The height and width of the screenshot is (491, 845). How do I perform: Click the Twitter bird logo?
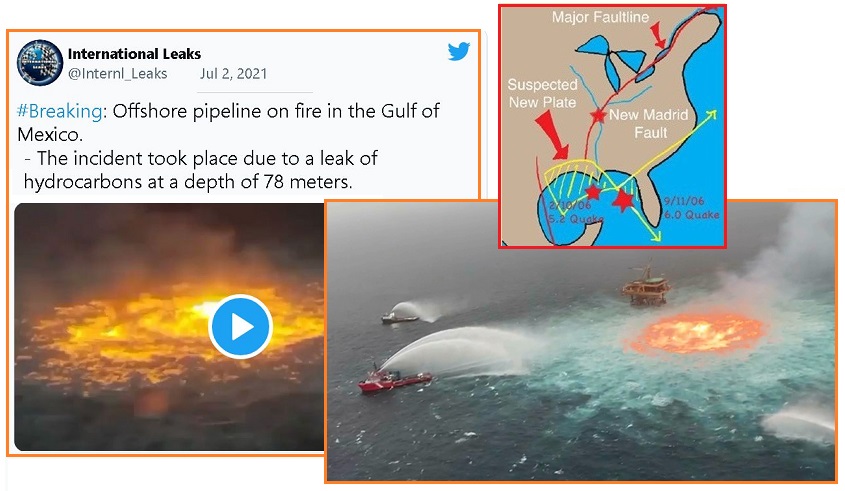[459, 51]
